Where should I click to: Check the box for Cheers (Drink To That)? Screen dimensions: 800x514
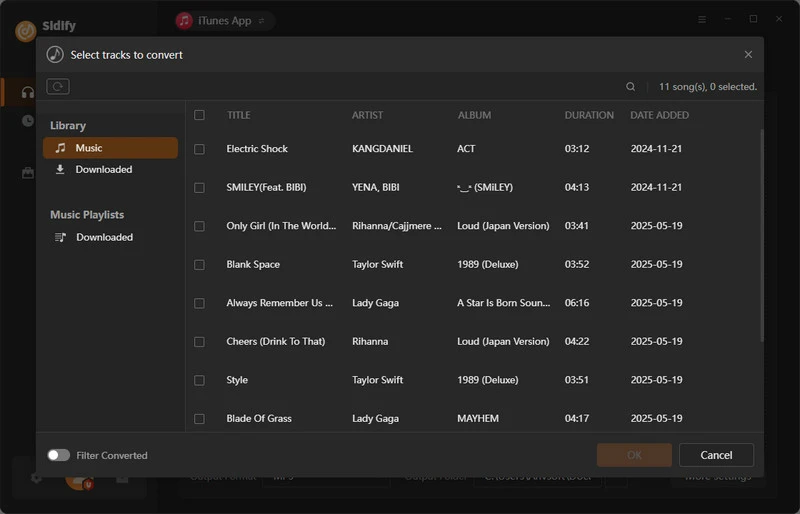(x=199, y=341)
